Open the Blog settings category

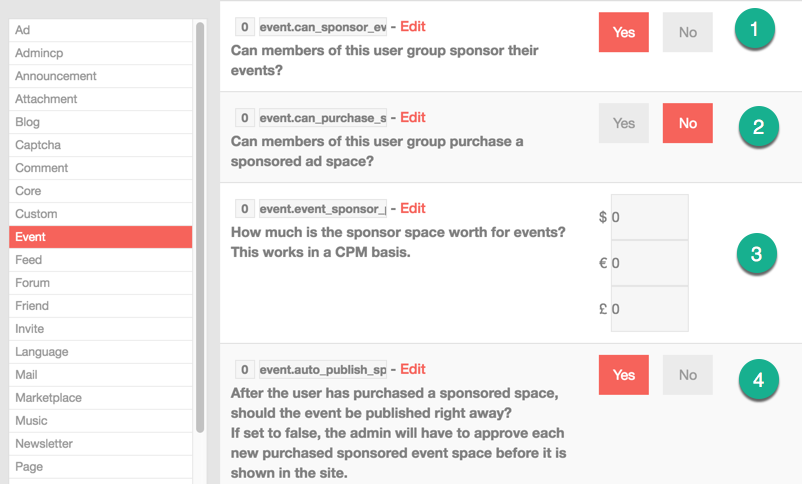coord(28,122)
